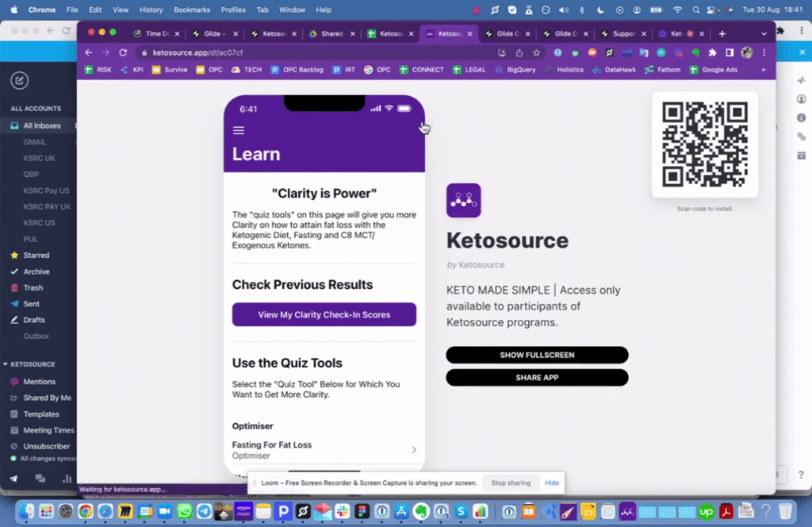Viewport: 812px width, 527px height.
Task: Click the compose icon in the mail sidebar
Action: (20, 80)
